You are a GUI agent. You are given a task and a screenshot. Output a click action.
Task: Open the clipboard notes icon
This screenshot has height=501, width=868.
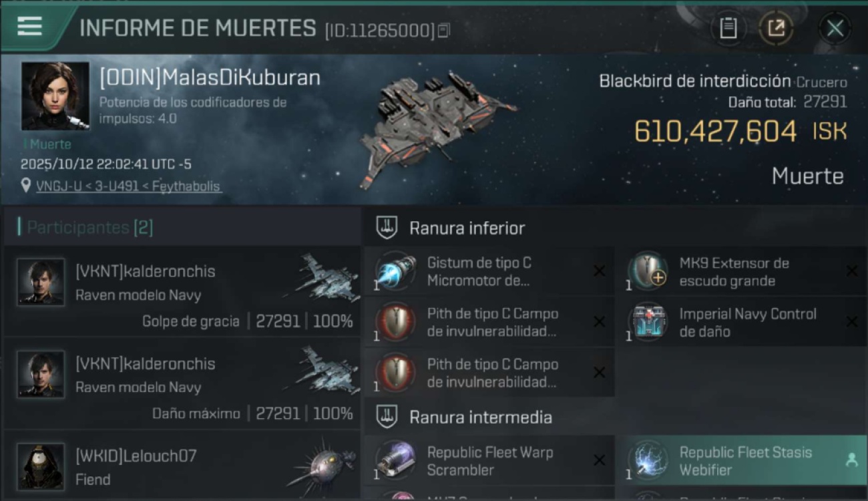tap(728, 28)
